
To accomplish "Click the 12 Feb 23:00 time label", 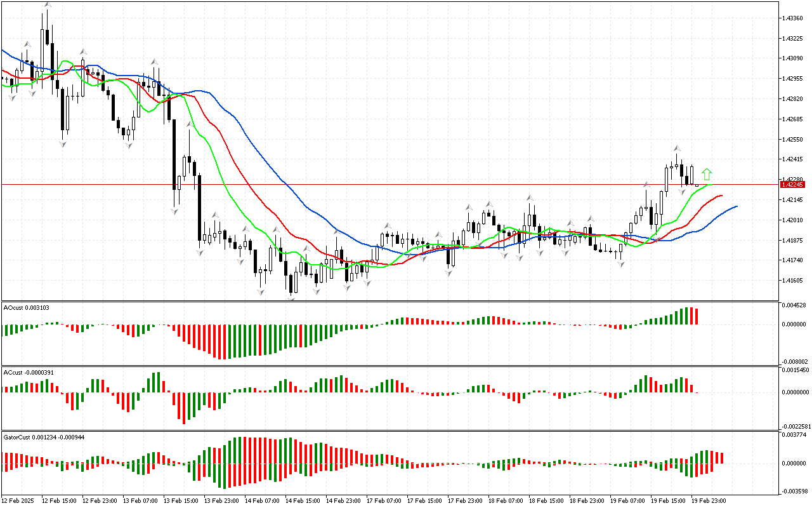I will (x=98, y=501).
